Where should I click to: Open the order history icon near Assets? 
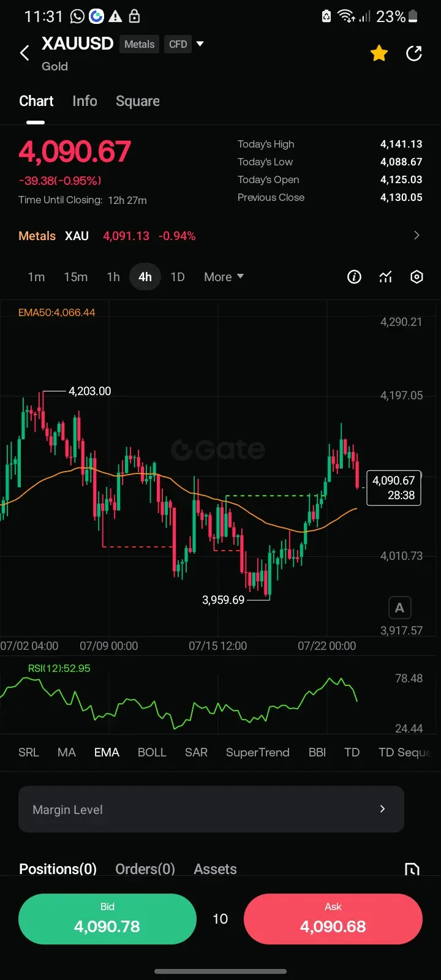[412, 869]
